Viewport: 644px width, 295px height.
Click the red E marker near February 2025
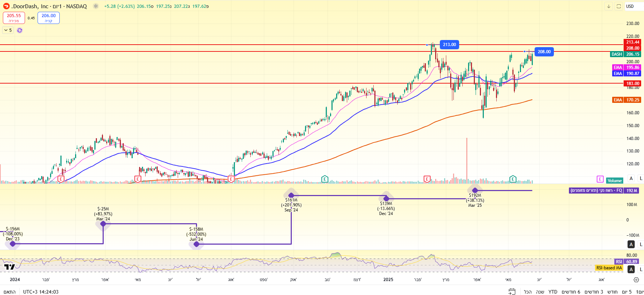coord(427,179)
